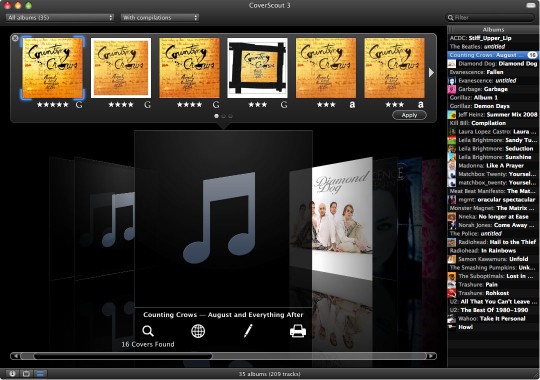Click the Albums column header

[493, 30]
